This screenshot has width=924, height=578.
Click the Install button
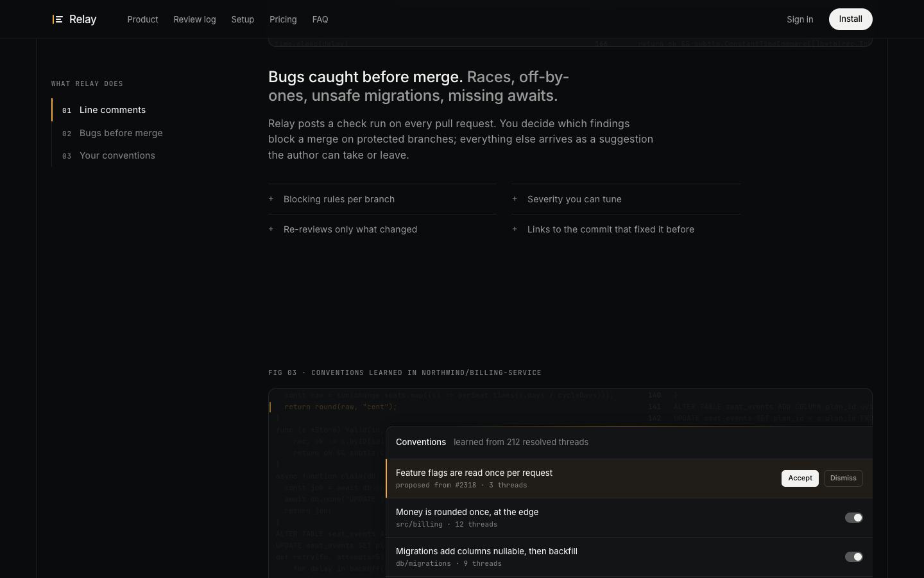[850, 19]
